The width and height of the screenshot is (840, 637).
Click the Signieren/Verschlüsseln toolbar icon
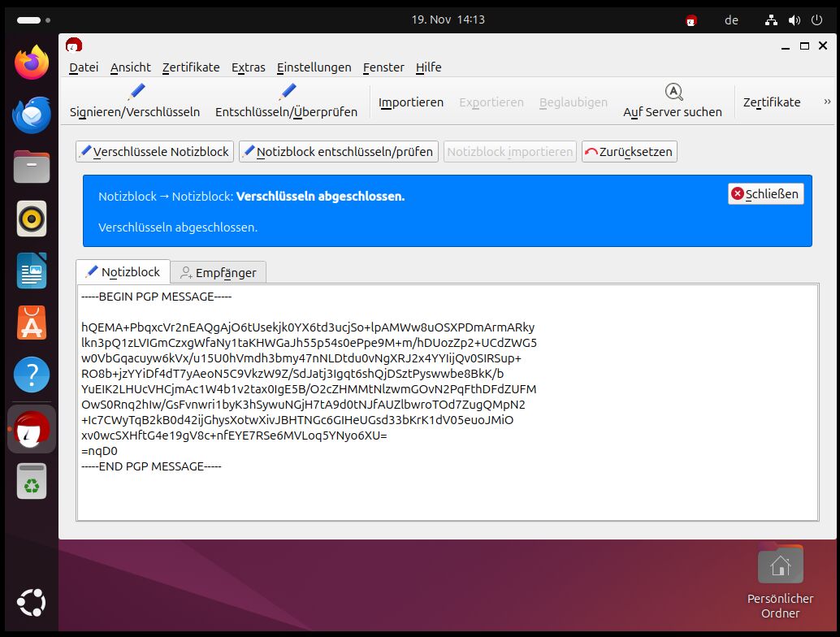coord(135,93)
